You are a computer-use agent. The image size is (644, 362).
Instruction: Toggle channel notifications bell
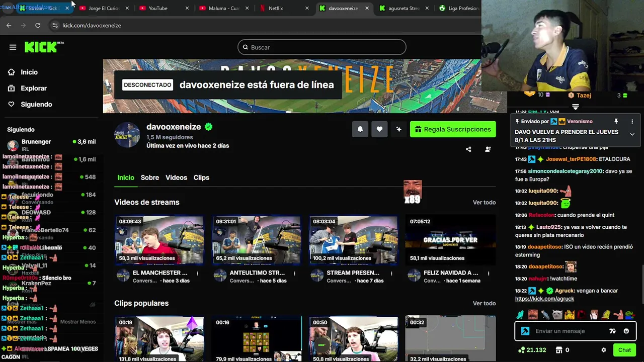(360, 129)
